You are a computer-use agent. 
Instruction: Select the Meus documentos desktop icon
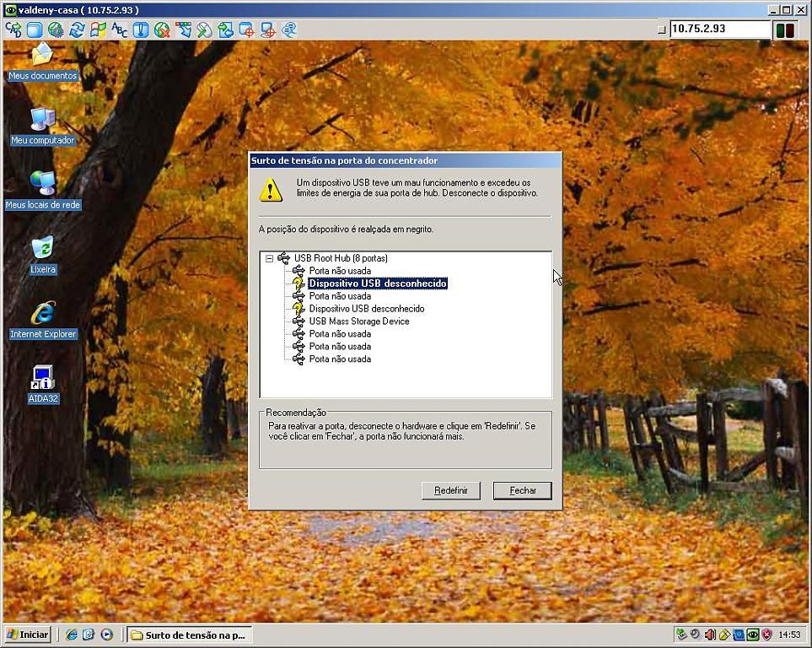[x=42, y=61]
